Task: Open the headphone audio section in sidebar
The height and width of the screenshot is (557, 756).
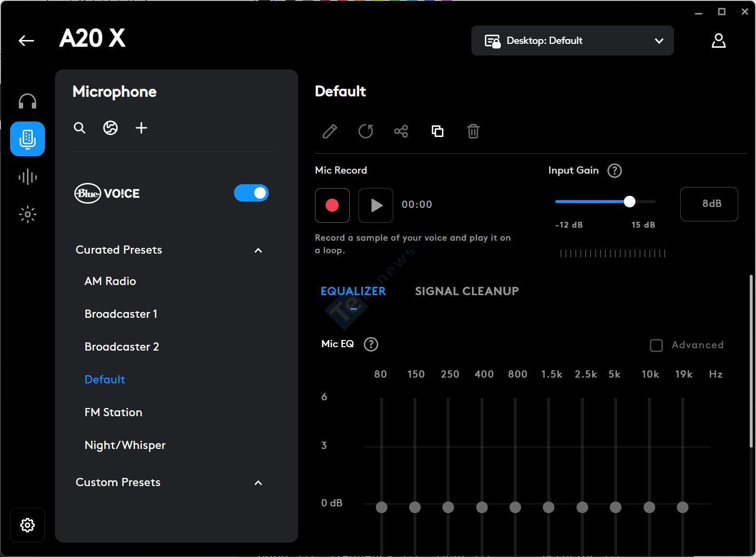Action: point(27,101)
